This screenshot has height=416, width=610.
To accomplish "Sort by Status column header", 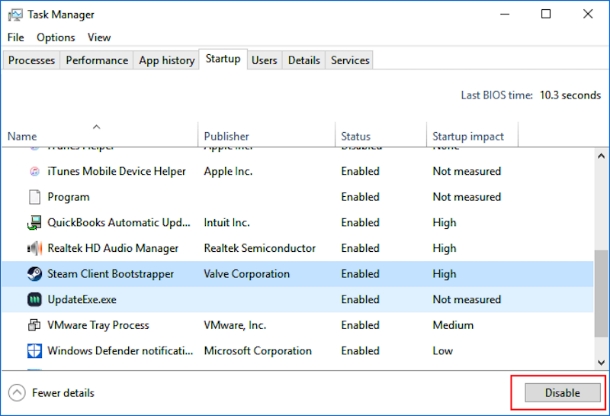I will coord(355,136).
